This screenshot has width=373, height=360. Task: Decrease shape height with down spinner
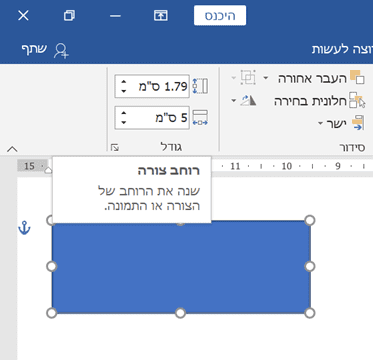[x=124, y=91]
